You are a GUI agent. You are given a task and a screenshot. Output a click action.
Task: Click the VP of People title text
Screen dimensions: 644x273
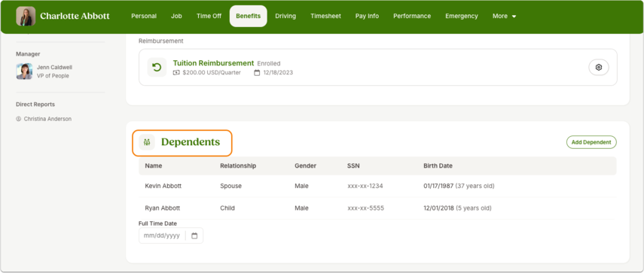coord(53,76)
